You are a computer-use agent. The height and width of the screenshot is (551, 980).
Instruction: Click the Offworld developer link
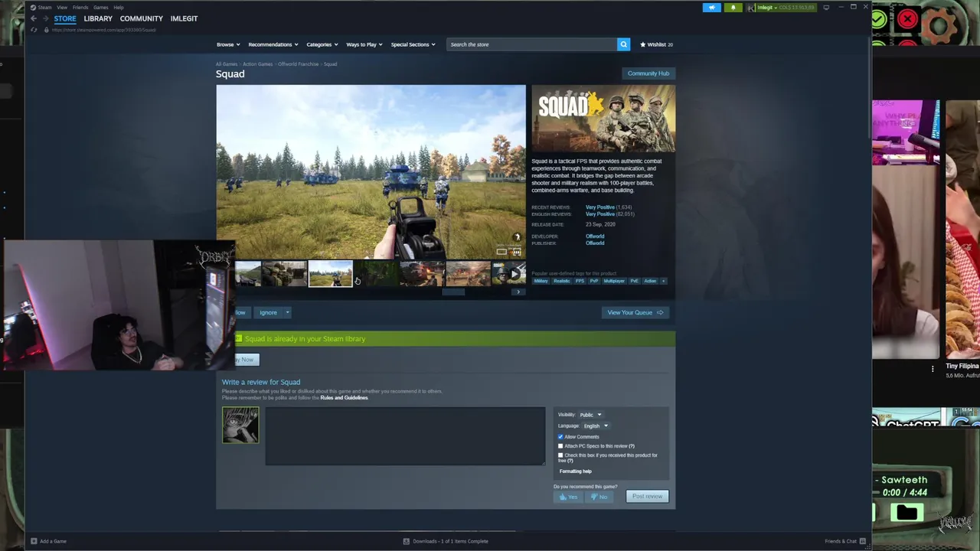point(595,236)
